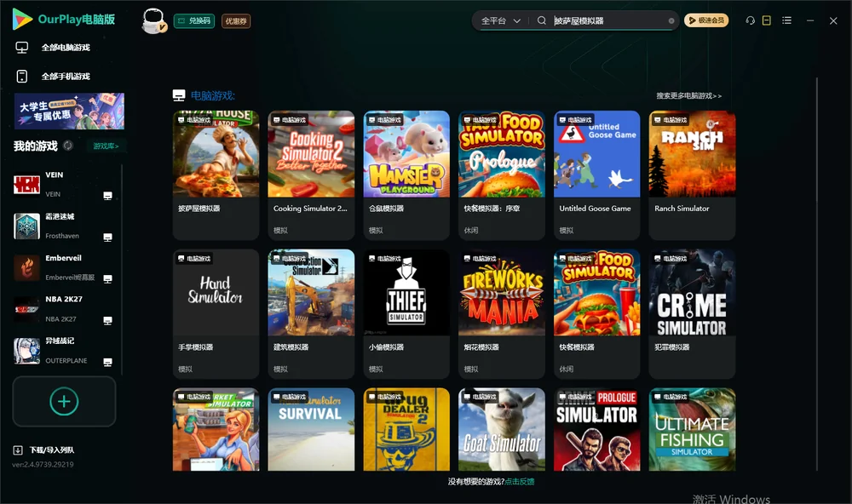This screenshot has height=504, width=852.
Task: Click the monitor icon beside Frosthaven
Action: click(107, 238)
